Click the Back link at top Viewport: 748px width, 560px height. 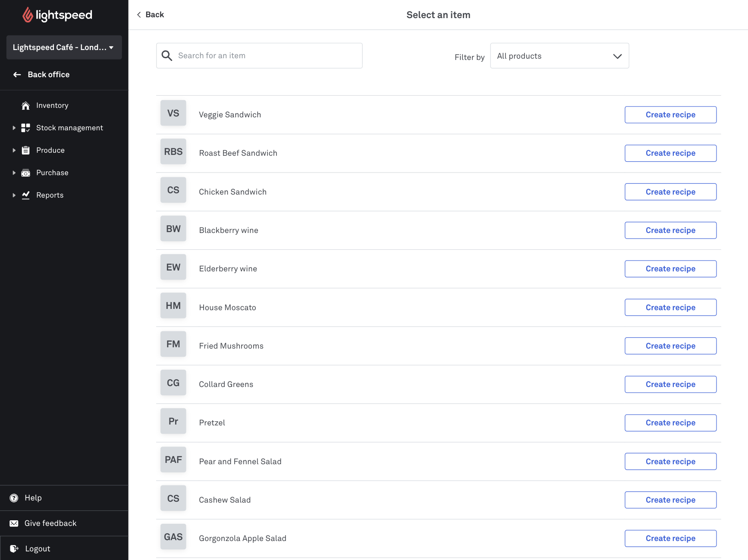151,15
